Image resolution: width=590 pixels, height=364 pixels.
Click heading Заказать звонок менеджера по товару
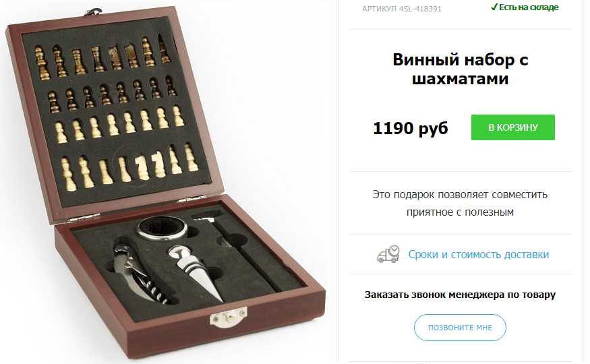[x=460, y=295]
